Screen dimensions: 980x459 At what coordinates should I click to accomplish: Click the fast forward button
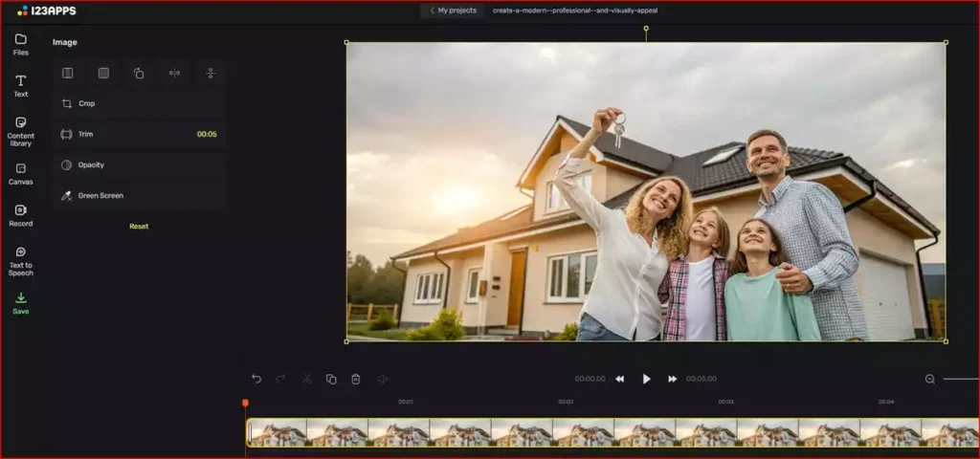click(673, 379)
